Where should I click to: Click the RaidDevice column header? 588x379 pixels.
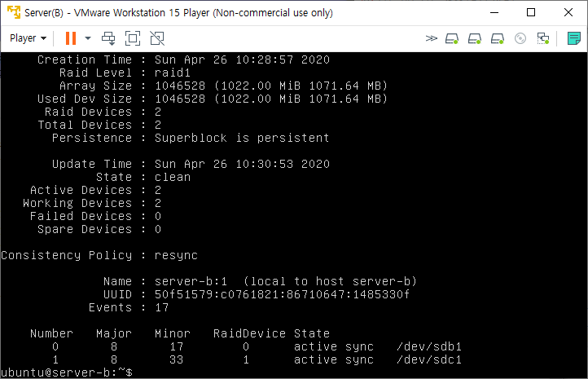coord(249,333)
